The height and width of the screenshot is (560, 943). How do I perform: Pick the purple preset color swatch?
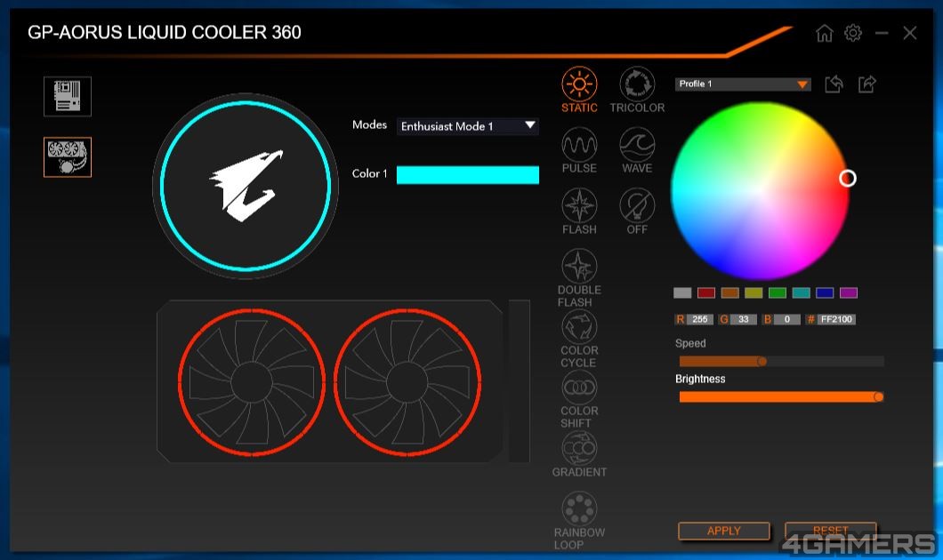(849, 292)
